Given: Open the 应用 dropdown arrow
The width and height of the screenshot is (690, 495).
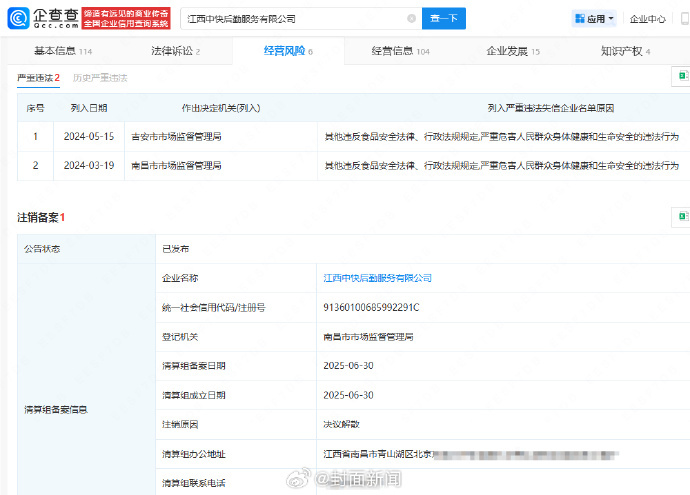Looking at the screenshot, I should pos(610,18).
